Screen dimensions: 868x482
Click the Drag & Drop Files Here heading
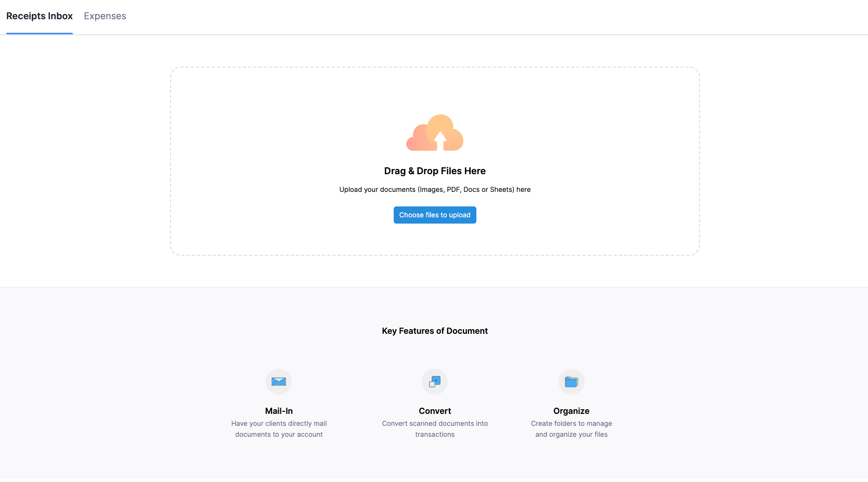435,171
